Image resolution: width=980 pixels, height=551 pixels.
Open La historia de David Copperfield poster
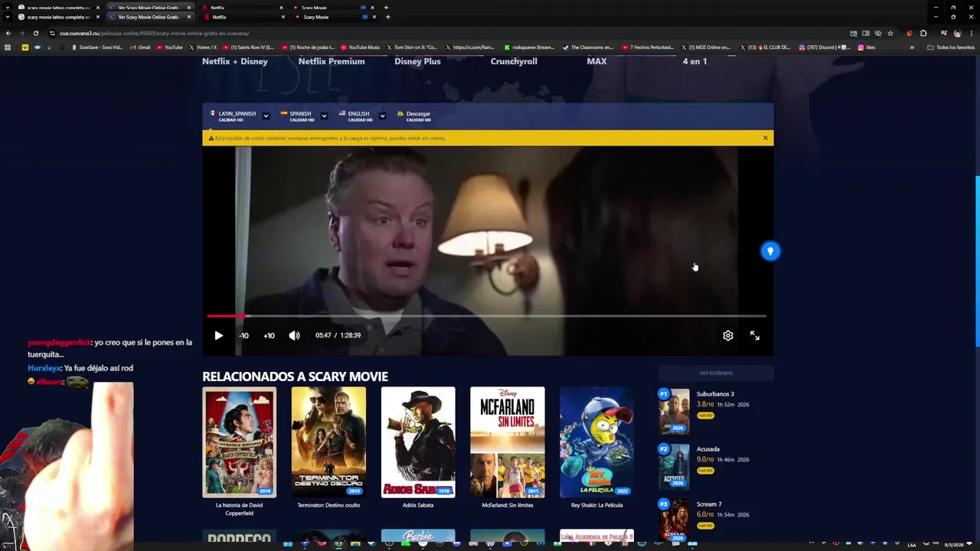[x=239, y=442]
